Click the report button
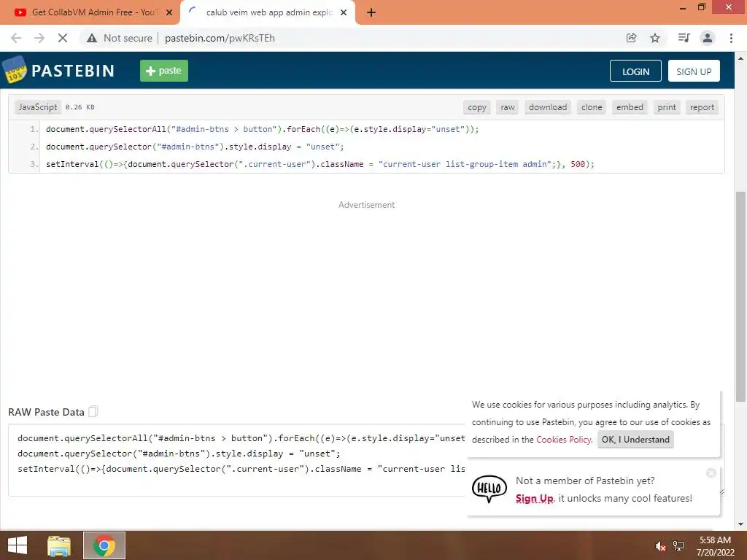 click(703, 107)
